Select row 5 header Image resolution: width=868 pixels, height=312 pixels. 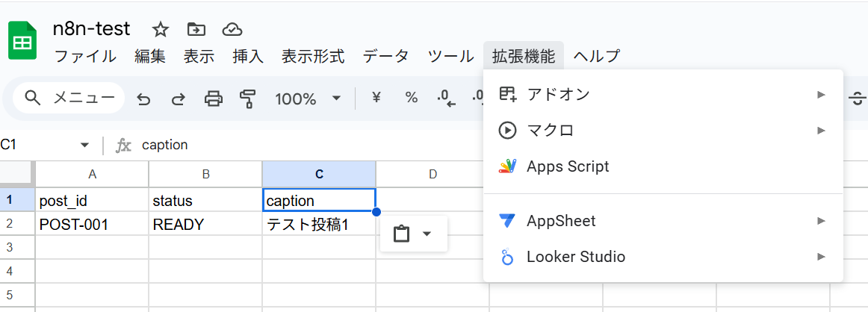17,295
